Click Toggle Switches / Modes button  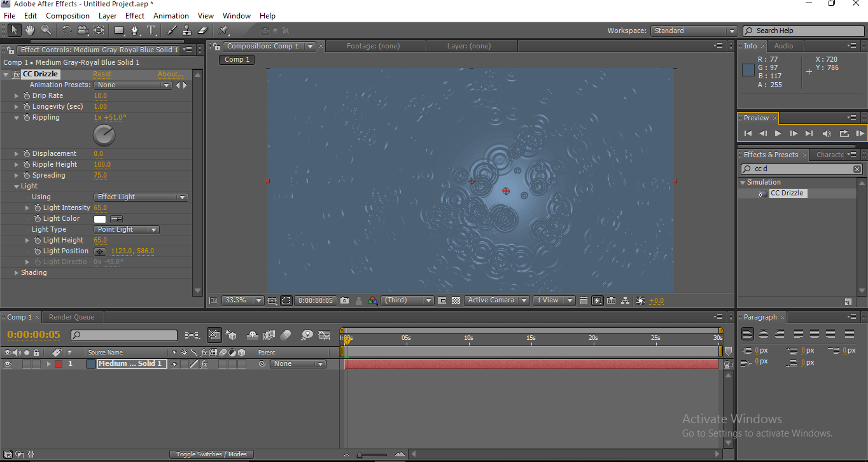[211, 454]
